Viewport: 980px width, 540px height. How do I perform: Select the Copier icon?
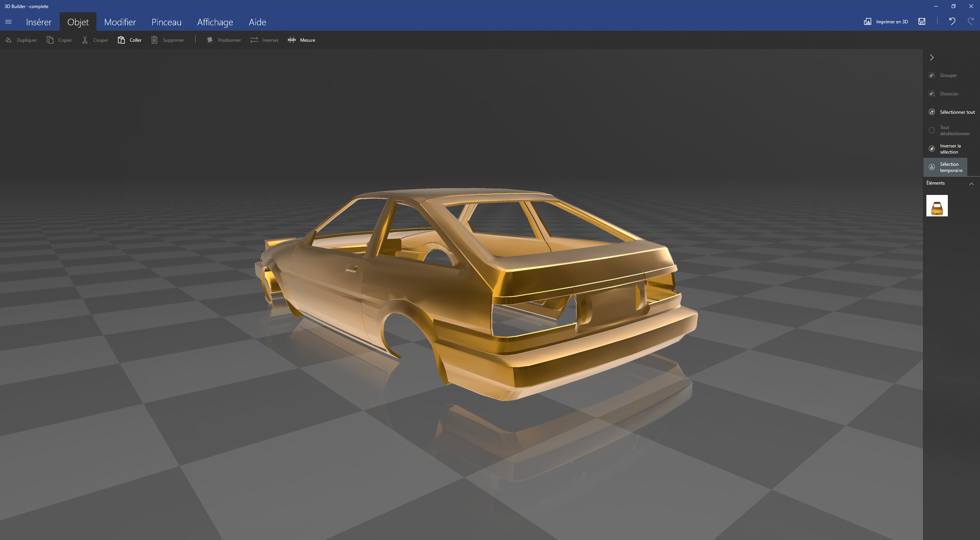50,40
